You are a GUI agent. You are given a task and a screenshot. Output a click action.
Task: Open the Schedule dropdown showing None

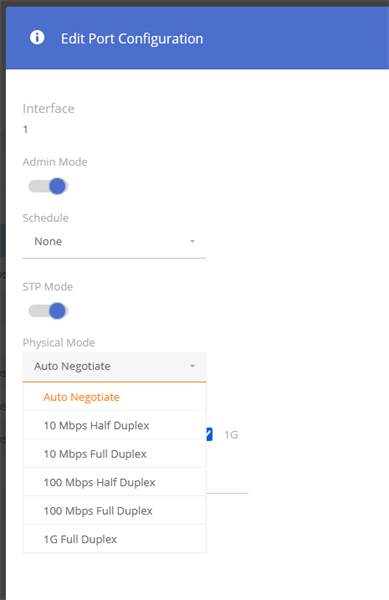114,241
